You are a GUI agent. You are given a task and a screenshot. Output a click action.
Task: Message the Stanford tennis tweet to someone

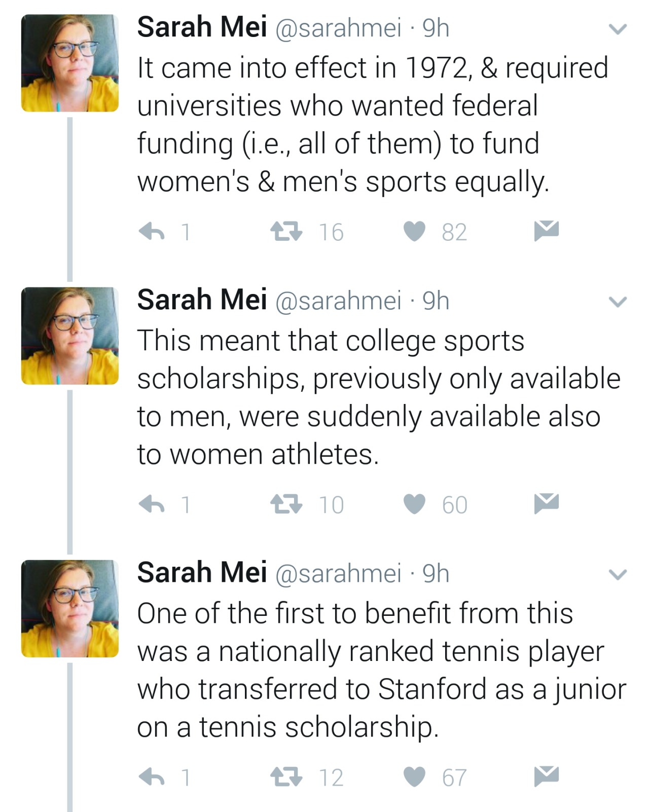click(x=546, y=776)
